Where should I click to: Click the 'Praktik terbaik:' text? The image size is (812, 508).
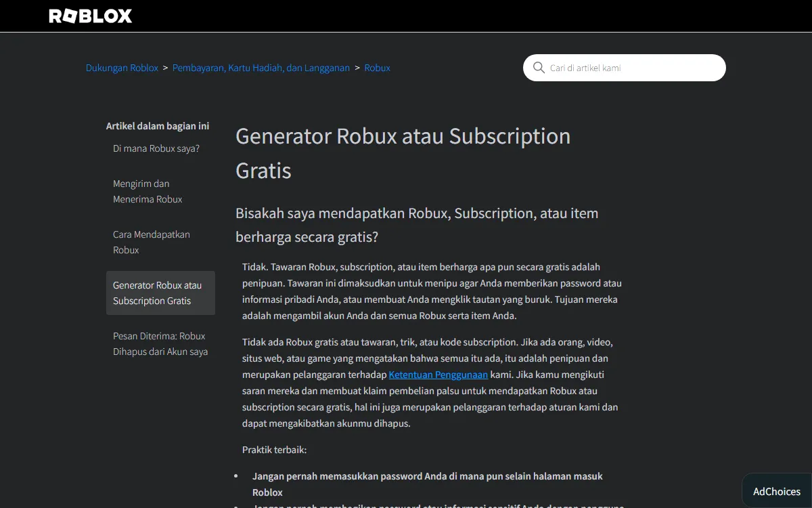(x=274, y=450)
